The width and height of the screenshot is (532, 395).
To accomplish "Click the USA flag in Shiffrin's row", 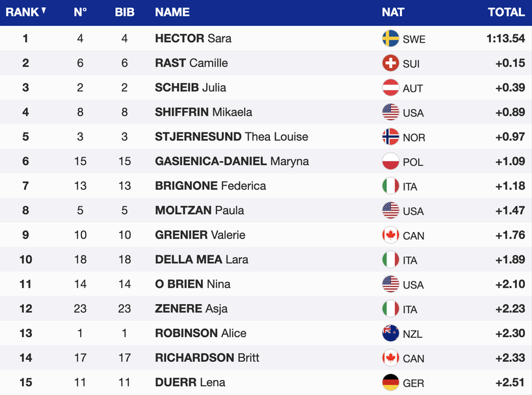I will tap(390, 112).
